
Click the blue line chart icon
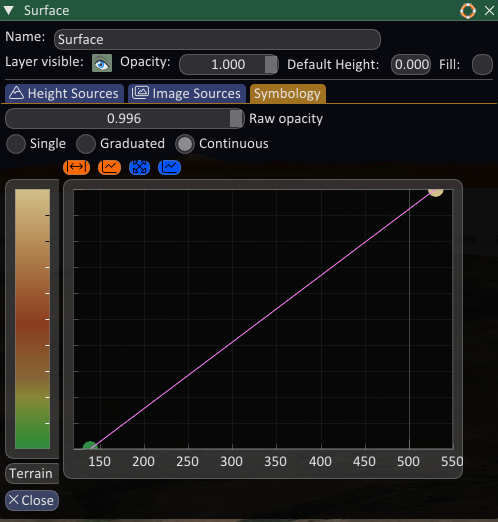tap(169, 167)
